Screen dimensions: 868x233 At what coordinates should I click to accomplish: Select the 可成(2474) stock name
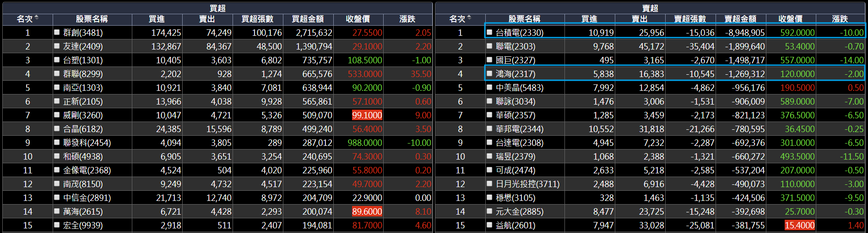point(515,170)
